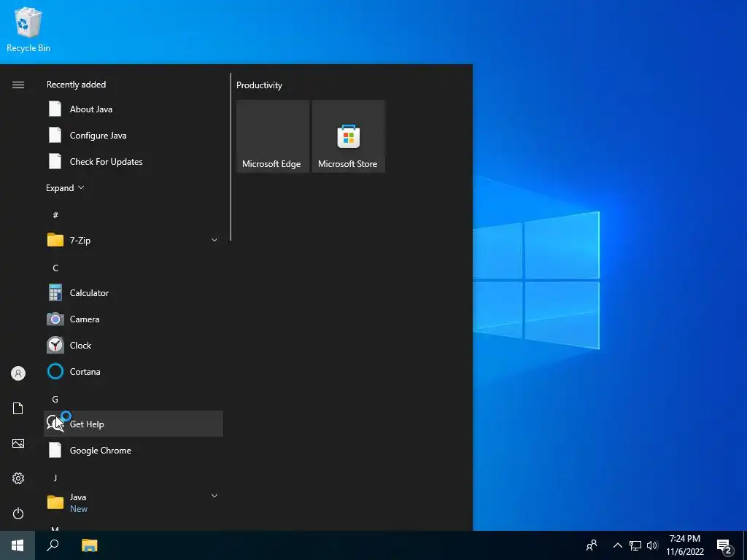
Task: Launch Check For Updates entry
Action: [133, 161]
